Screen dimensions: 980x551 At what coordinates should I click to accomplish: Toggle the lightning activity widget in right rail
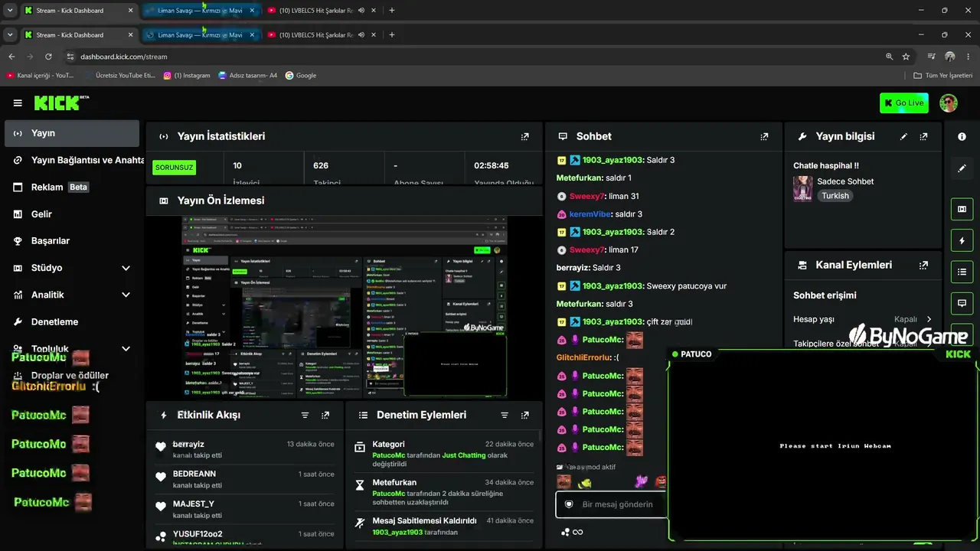click(x=962, y=241)
